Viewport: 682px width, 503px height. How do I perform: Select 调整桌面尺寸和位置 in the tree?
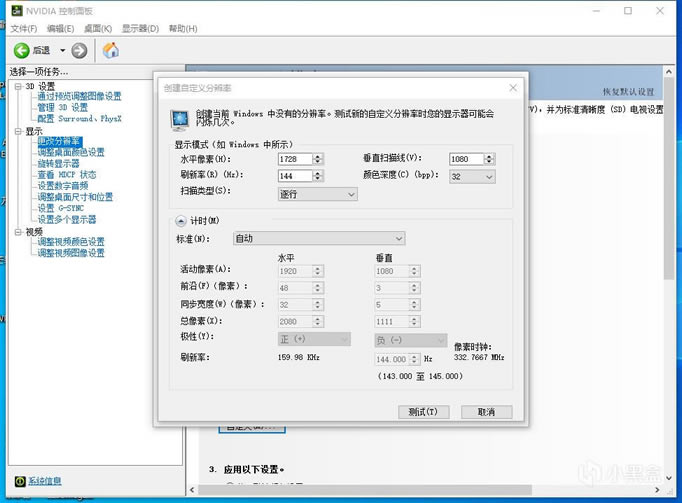[75, 197]
